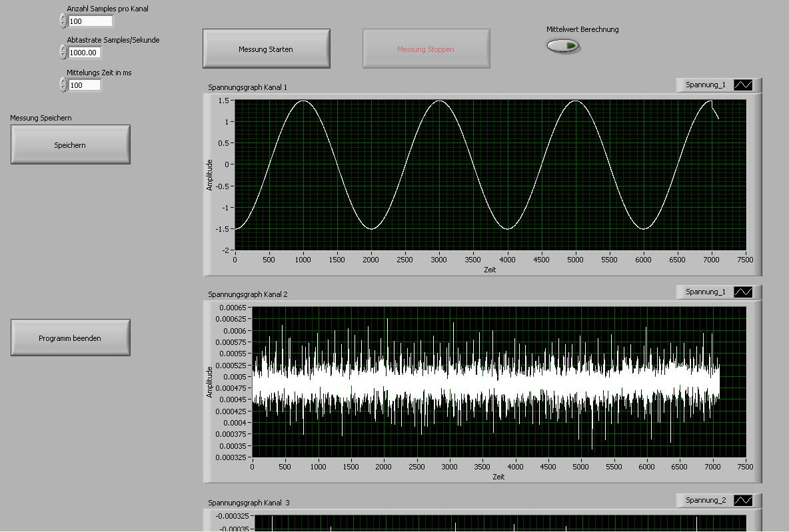Click the 7500 x-axis end value on Kanal 1
Screen dimensions: 789x532
(745, 260)
